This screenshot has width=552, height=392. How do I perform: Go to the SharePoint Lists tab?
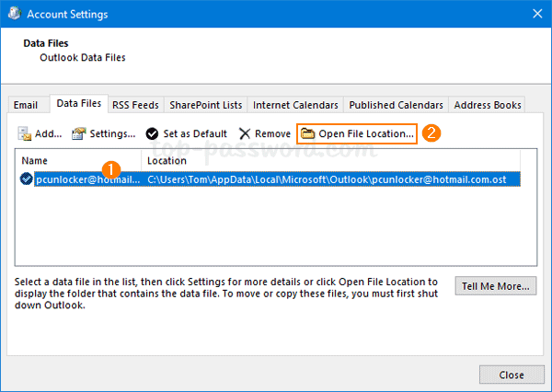[x=205, y=105]
